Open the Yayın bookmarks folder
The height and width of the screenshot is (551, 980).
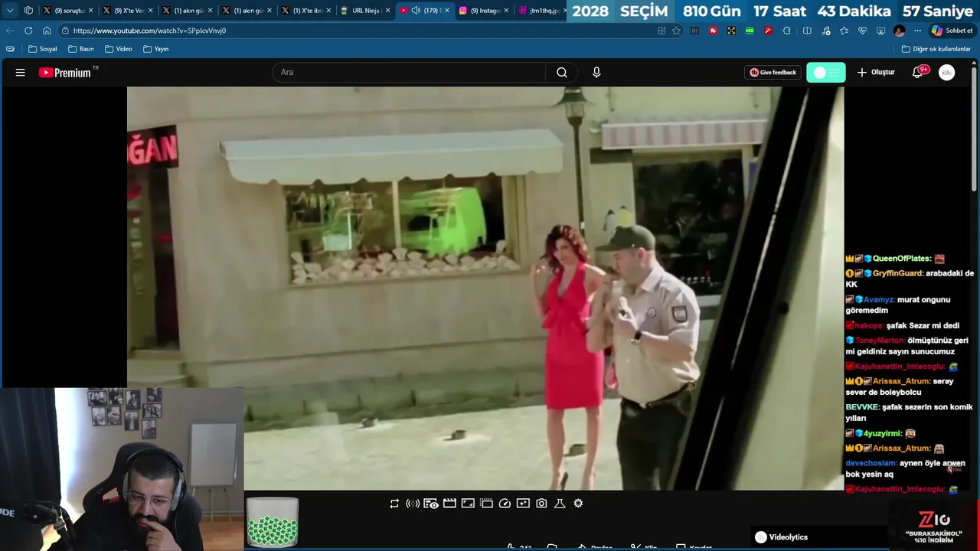coord(156,49)
